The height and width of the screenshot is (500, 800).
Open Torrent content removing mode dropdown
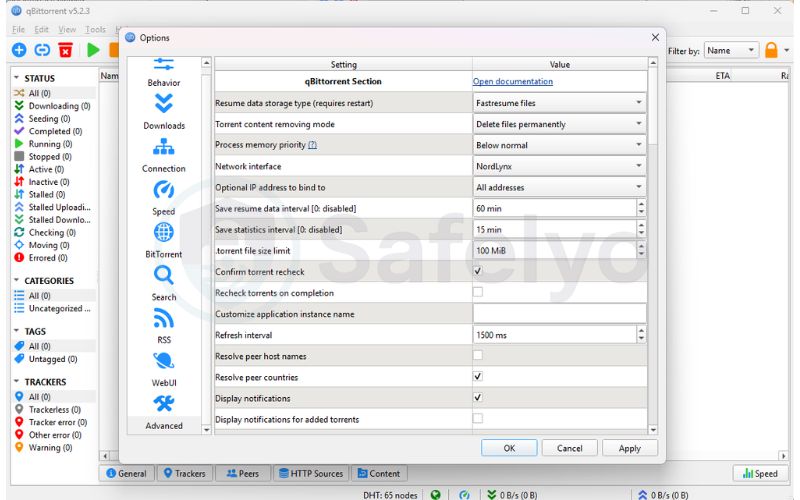pyautogui.click(x=560, y=124)
